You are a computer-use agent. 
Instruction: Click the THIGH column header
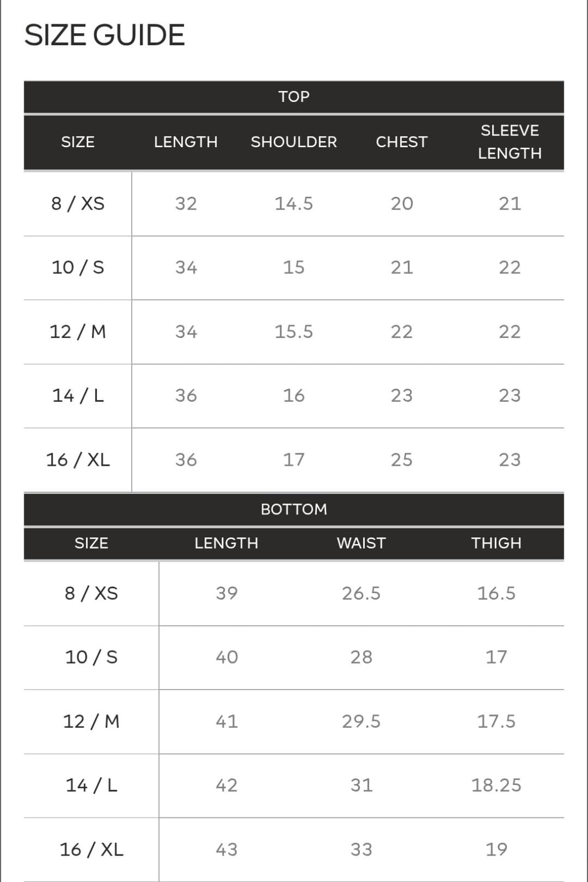496,543
